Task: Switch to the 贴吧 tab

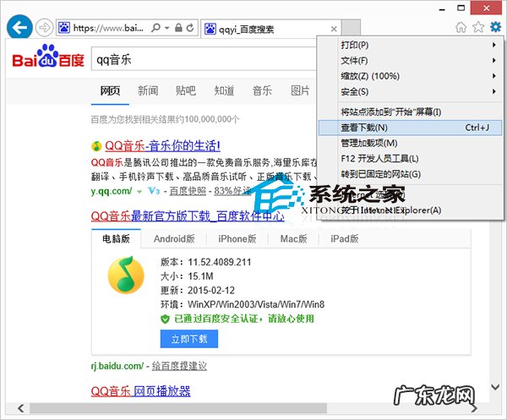Action: [186, 91]
